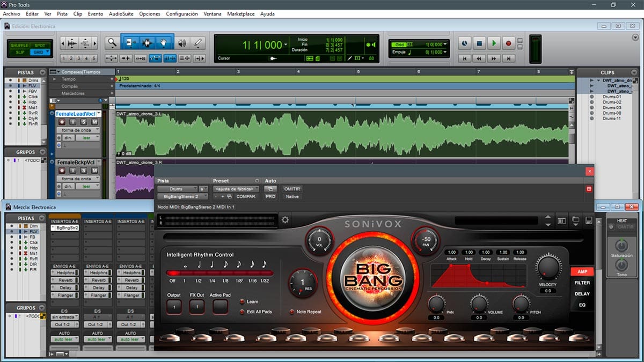Click the Tab to Transients button
This screenshot has width=644, height=362.
pyautogui.click(x=126, y=58)
